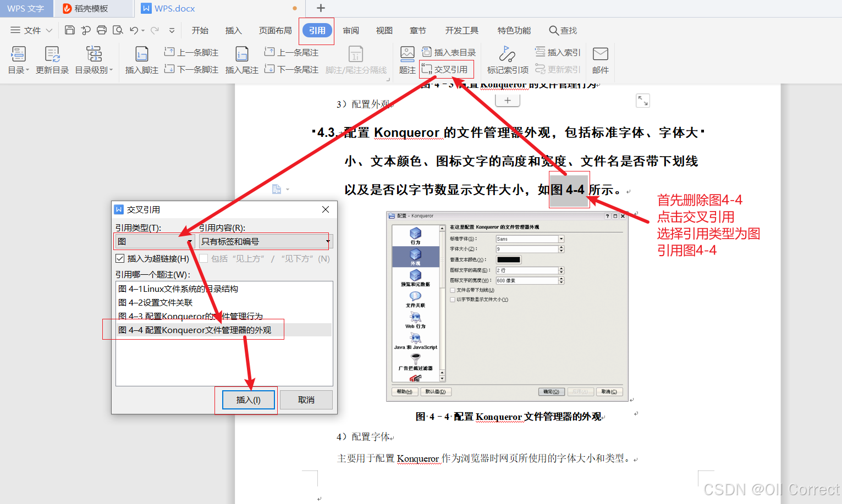Click the highlighted 图 4-4 reference text in the paragraph
This screenshot has width=842, height=504.
click(569, 190)
